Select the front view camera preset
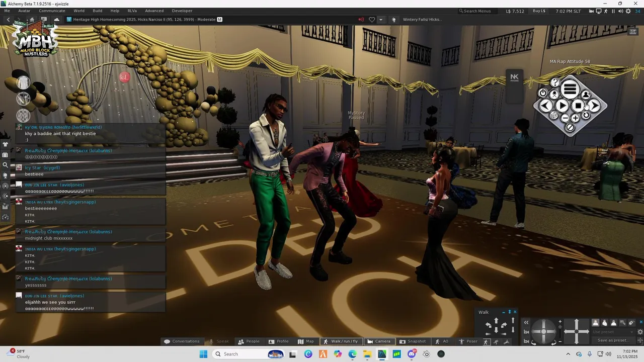The image size is (644, 362). coord(596,322)
